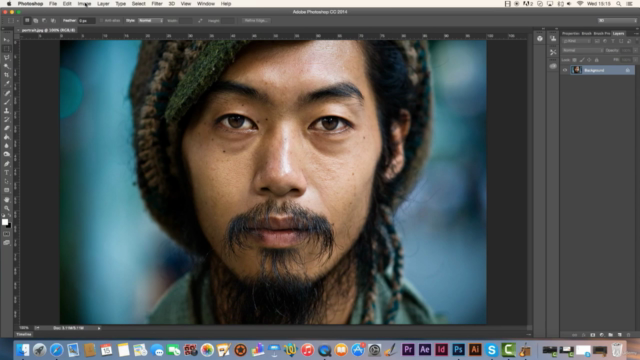Select the Path Selection tool
Viewport: 640px width, 360px height.
(x=7, y=181)
